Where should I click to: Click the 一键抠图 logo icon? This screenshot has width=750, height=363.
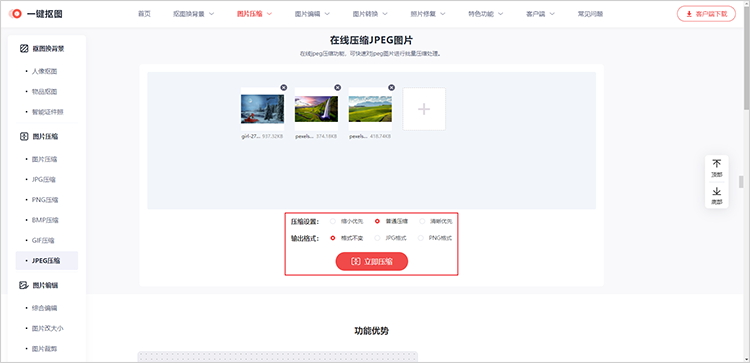tap(15, 14)
